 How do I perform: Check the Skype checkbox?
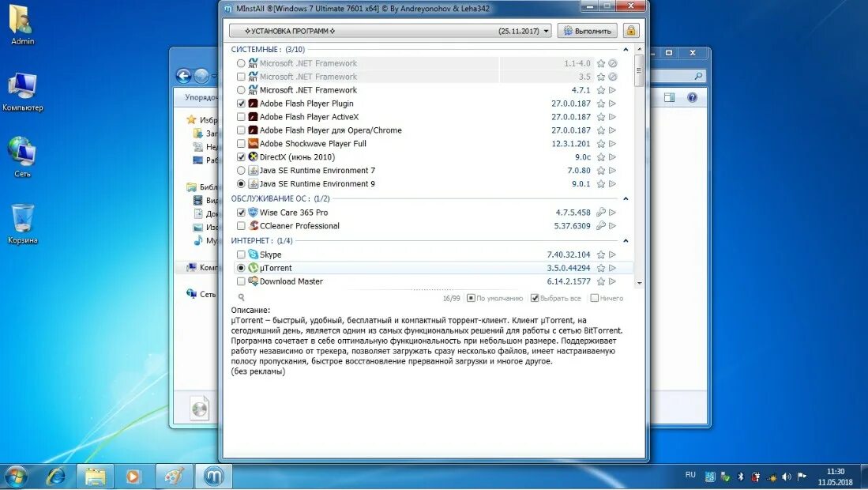[x=241, y=254]
